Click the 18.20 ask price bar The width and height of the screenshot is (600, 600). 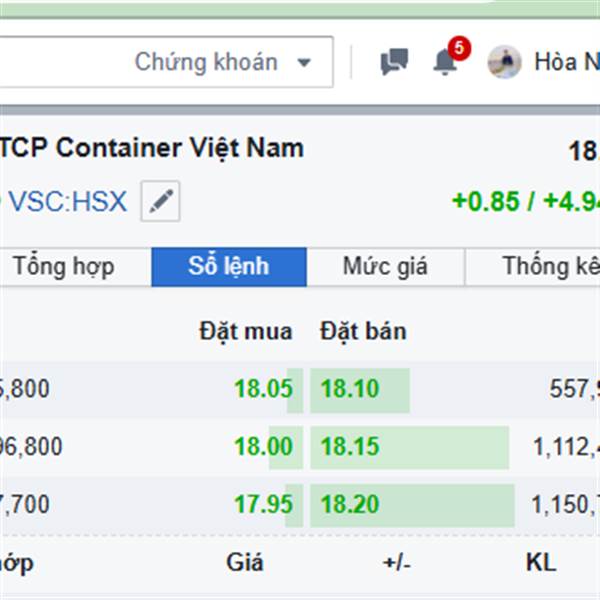point(412,505)
